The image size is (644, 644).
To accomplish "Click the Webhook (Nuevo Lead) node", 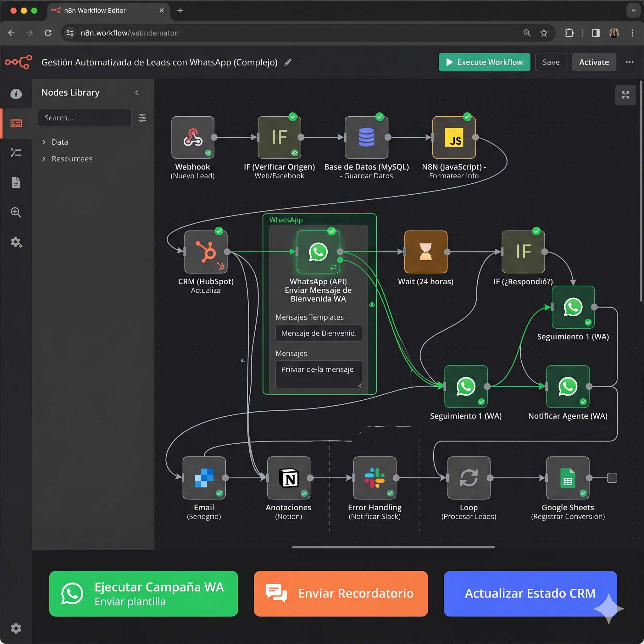I will (193, 137).
